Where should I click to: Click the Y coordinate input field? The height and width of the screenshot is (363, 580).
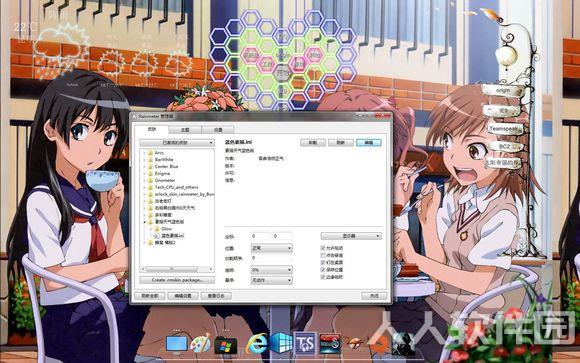[282, 236]
